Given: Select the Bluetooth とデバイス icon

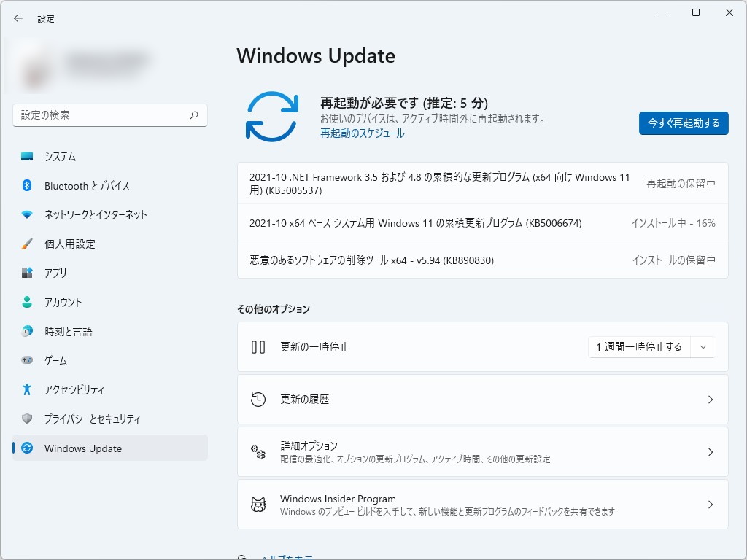Looking at the screenshot, I should 26,185.
